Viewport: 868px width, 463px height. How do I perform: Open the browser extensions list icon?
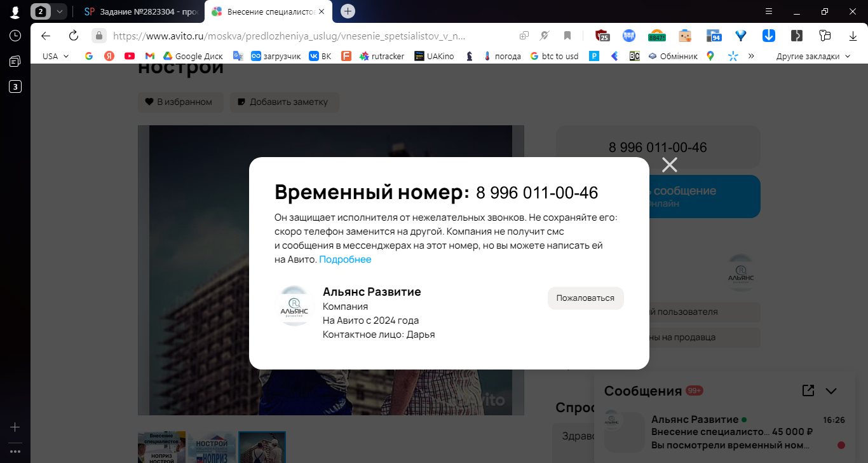(825, 36)
